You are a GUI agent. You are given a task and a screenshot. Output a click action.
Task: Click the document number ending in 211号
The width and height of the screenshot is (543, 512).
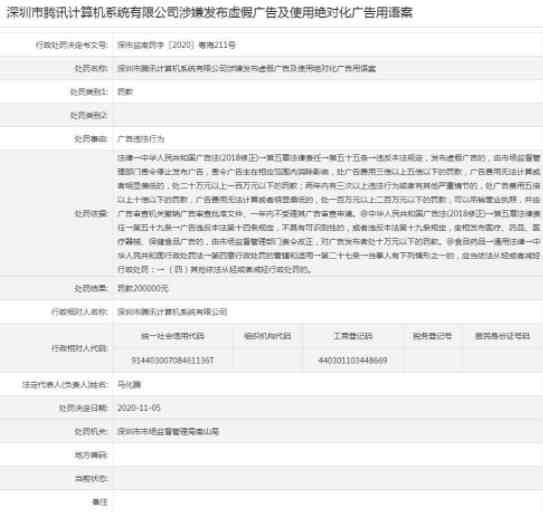point(177,45)
